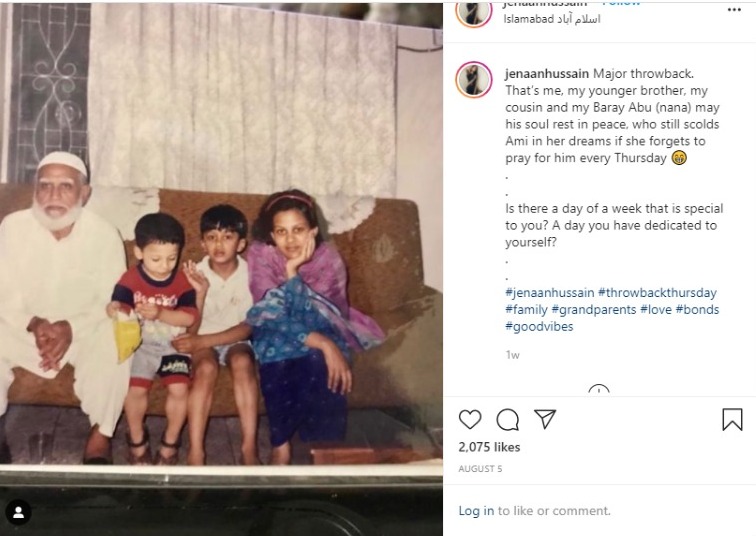Open #jenaanhussain hashtag
Viewport: 756px width, 536px height.
click(x=550, y=293)
